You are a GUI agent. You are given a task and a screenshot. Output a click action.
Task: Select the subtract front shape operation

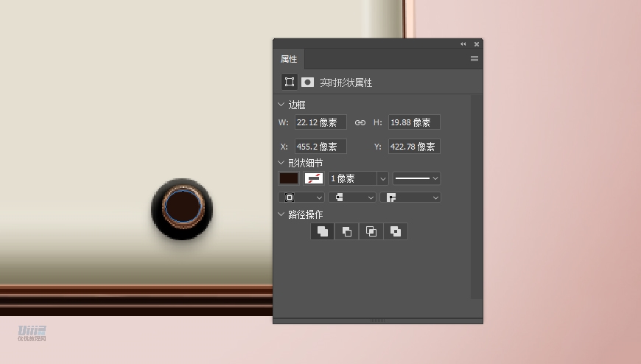(x=347, y=231)
